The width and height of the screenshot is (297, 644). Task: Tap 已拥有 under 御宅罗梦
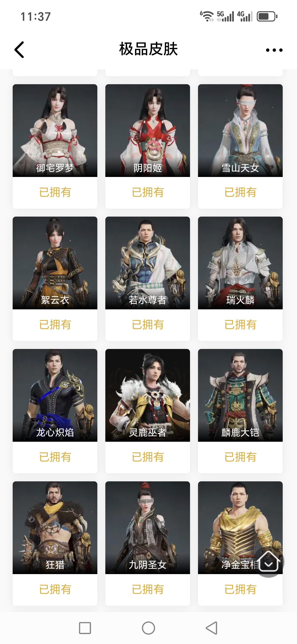[55, 192]
